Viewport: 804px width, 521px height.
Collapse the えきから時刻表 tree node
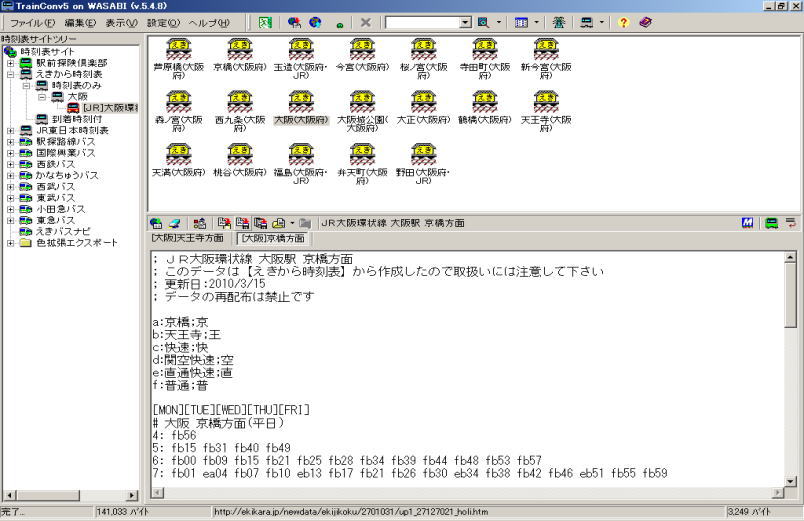(x=10, y=74)
